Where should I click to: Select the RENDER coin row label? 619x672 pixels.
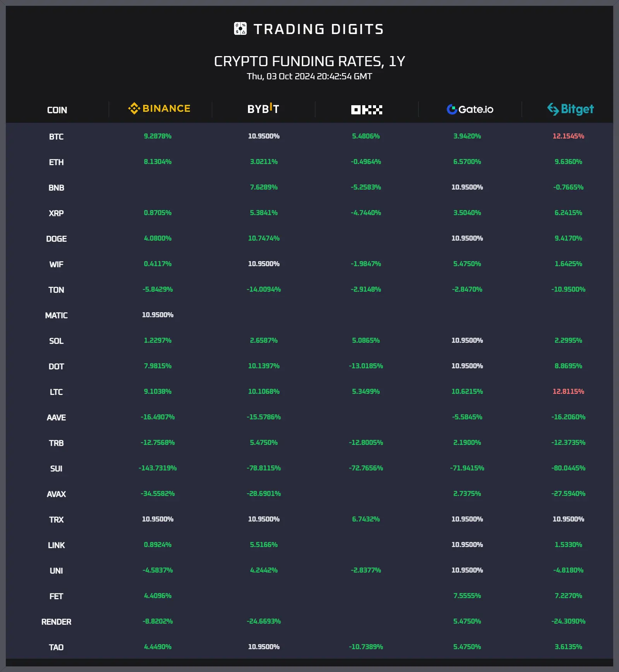pos(56,622)
